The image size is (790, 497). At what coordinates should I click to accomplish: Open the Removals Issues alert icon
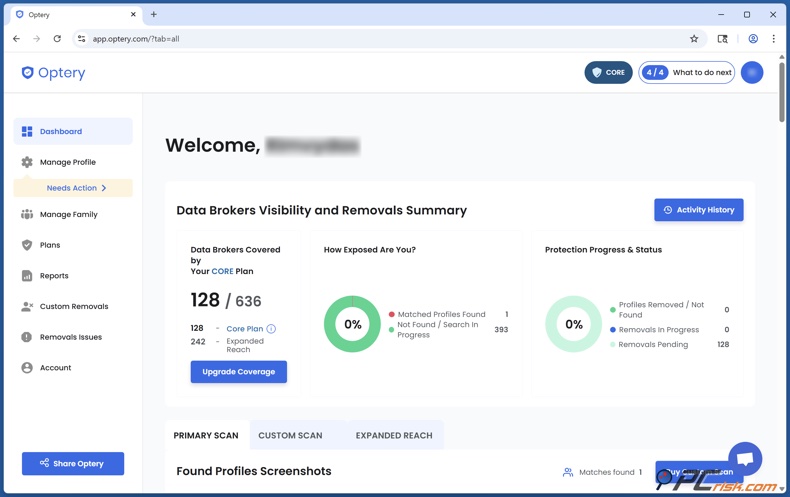27,337
